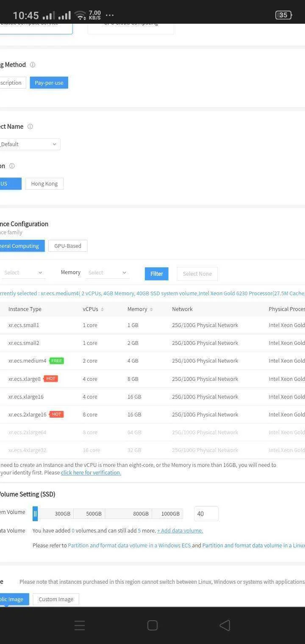Tap the three-dots status bar icon

[x=110, y=15]
